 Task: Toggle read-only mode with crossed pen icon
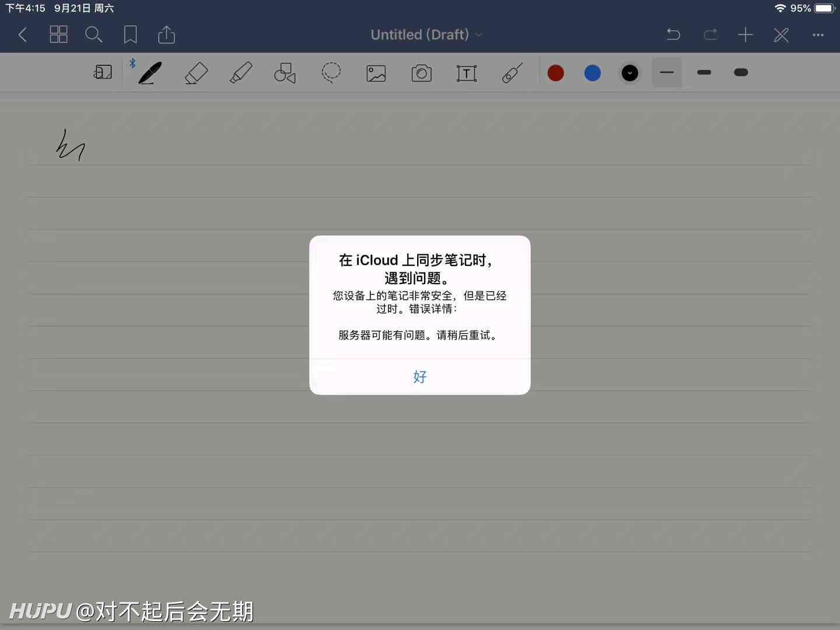[781, 35]
